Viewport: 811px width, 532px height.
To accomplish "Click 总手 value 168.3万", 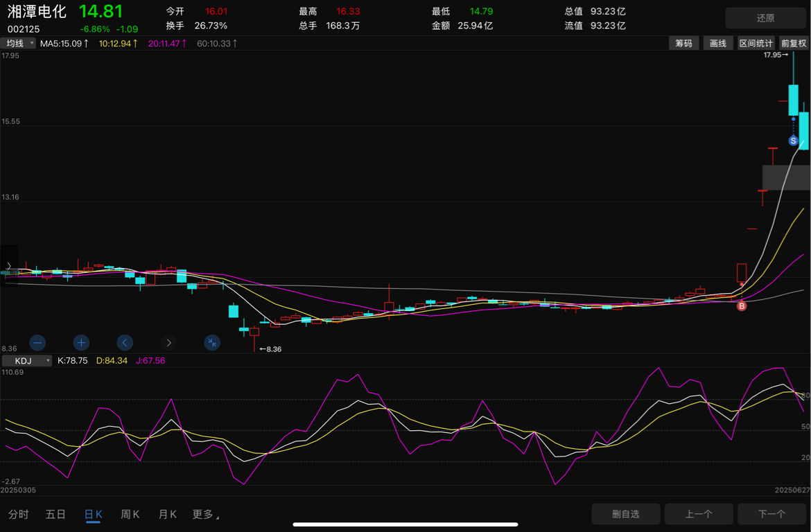I will tap(343, 26).
